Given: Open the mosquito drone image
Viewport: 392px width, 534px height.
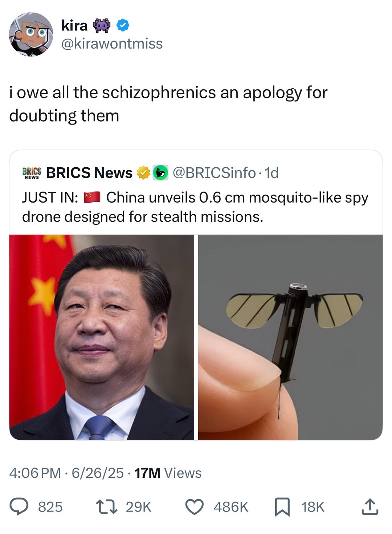Looking at the screenshot, I should [x=290, y=337].
